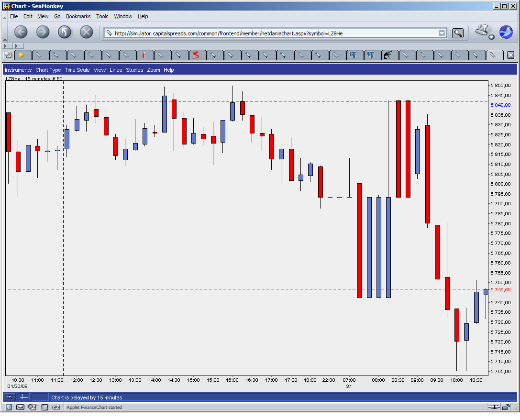The image size is (520, 420).
Task: Close the current tab with the tab-bar X
Action: [x=511, y=55]
